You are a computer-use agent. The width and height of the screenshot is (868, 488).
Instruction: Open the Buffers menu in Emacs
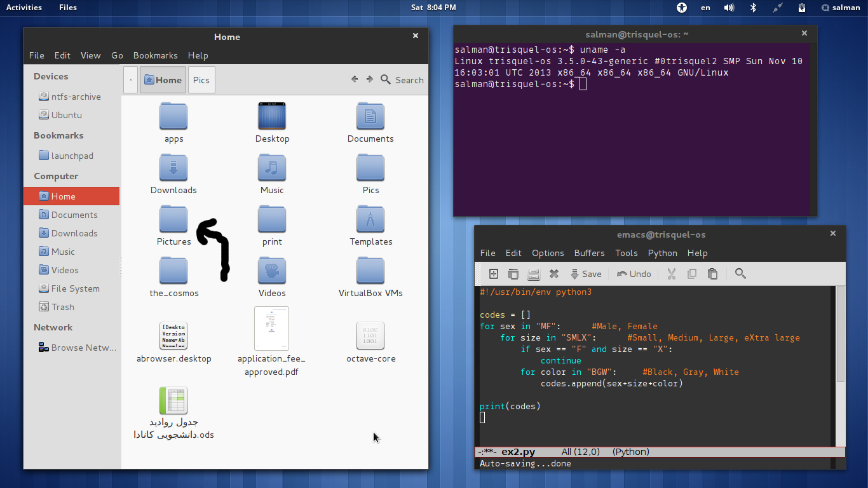(x=589, y=253)
